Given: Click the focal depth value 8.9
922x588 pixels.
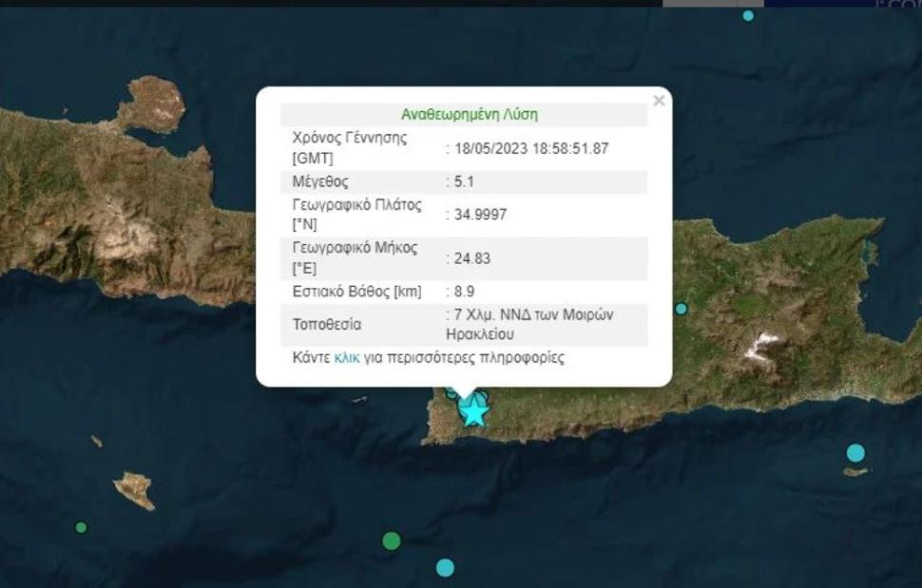Looking at the screenshot, I should (x=466, y=291).
